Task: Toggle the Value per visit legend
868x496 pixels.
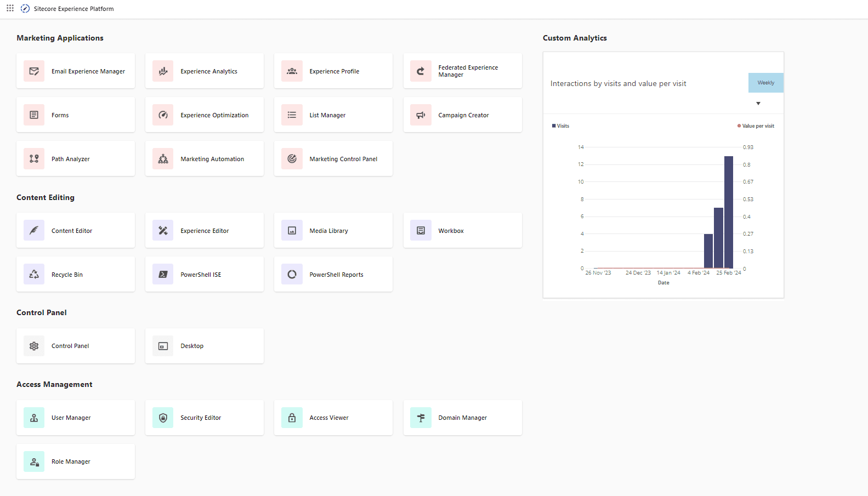Action: coord(756,126)
